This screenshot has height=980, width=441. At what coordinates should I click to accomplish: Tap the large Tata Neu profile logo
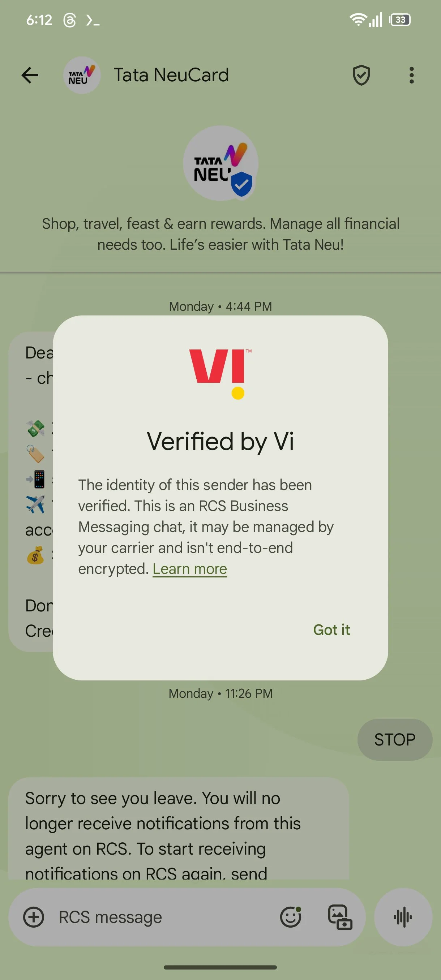coord(221,163)
